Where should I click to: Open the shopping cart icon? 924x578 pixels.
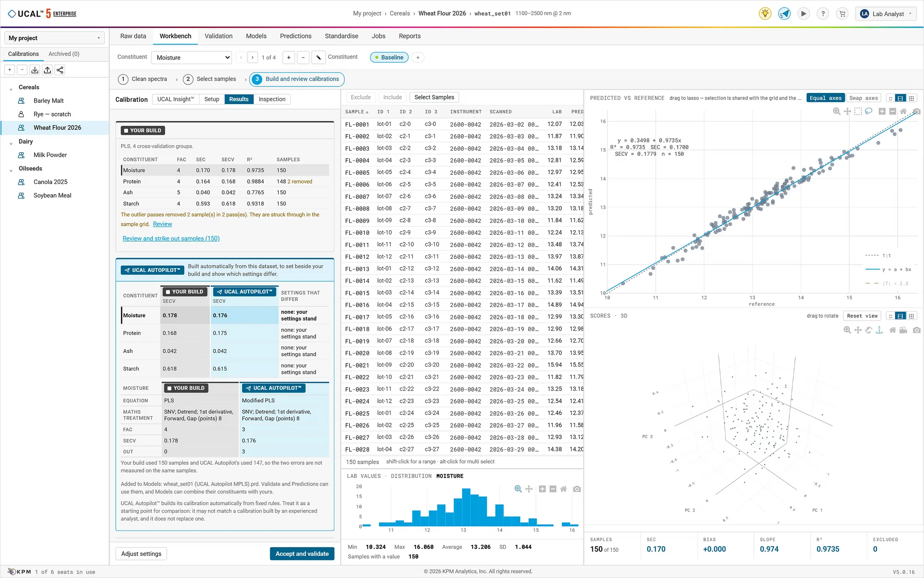[x=842, y=13]
